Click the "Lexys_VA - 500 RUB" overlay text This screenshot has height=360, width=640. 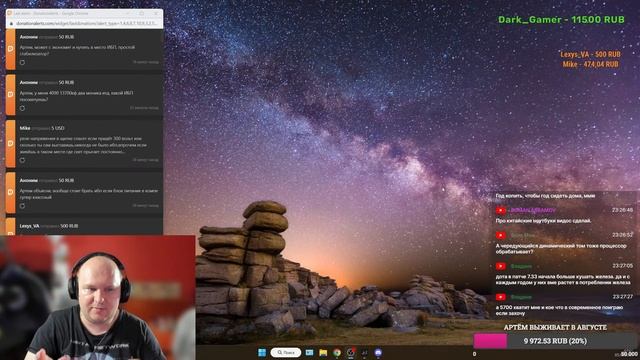tap(590, 54)
